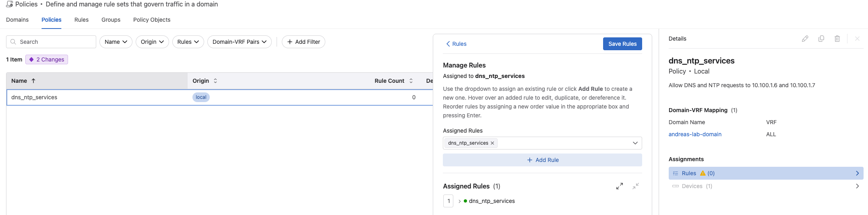
Task: Click the Save Rules button
Action: point(622,44)
